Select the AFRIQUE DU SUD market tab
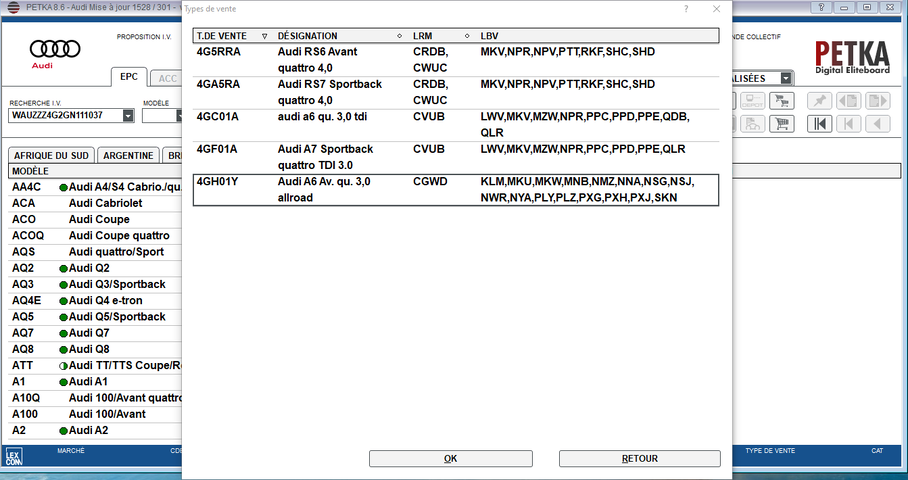 [52, 156]
